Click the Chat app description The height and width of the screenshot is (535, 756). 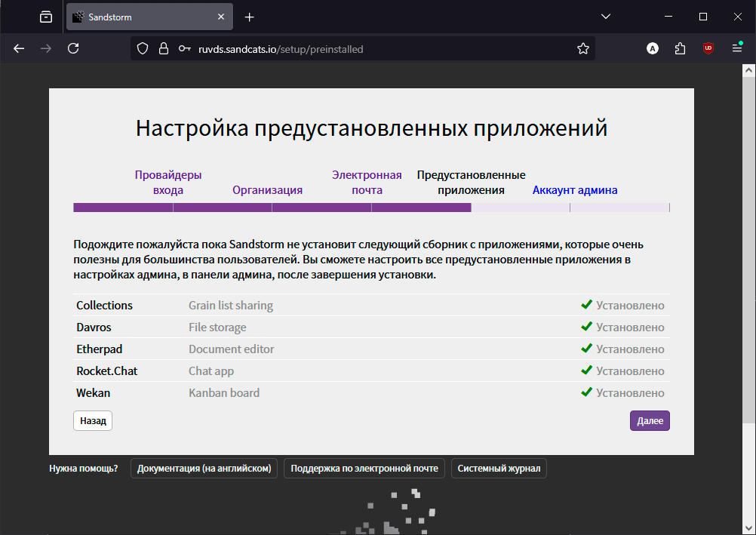click(211, 371)
